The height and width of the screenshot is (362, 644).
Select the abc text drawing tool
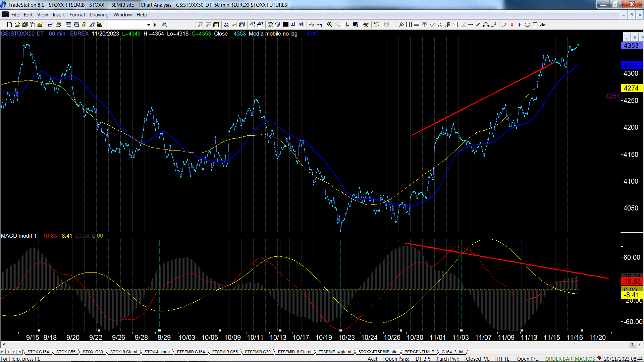coord(543,25)
